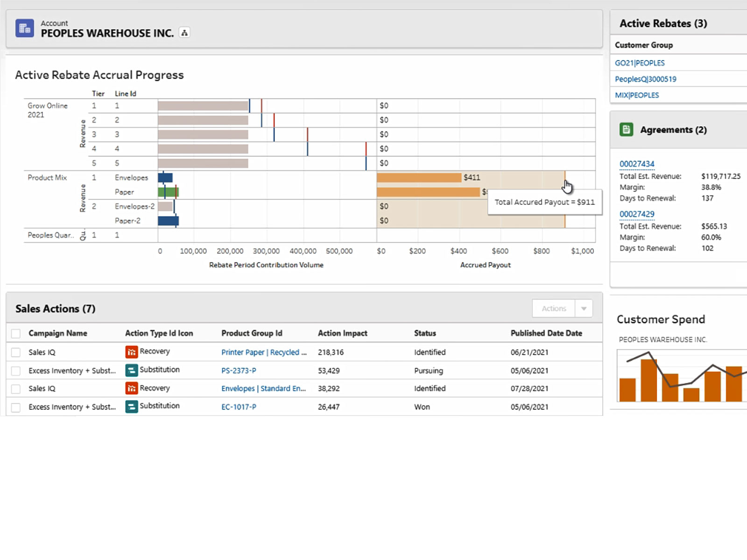Sort by Status column header

425,333
